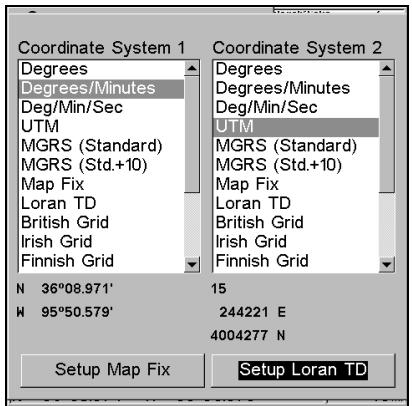Image resolution: width=412 pixels, height=406 pixels.
Task: Choose Map Fix in Coordinate System 2
Action: click(296, 184)
